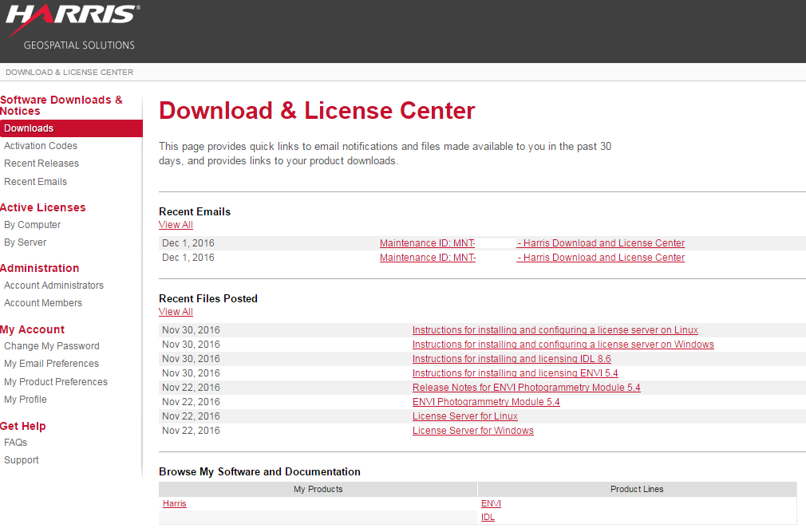Open Recent Releases sidebar item
Screen dimensions: 806x532
pyautogui.click(x=41, y=164)
